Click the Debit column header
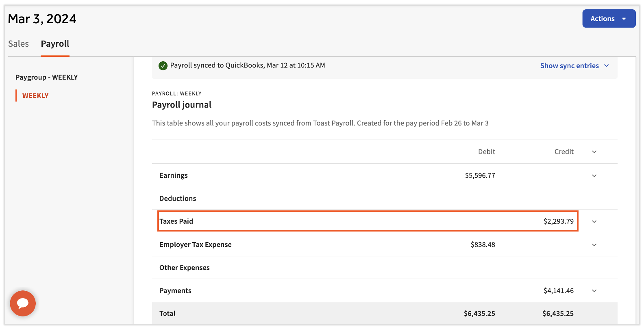This screenshot has width=644, height=329. pos(486,152)
